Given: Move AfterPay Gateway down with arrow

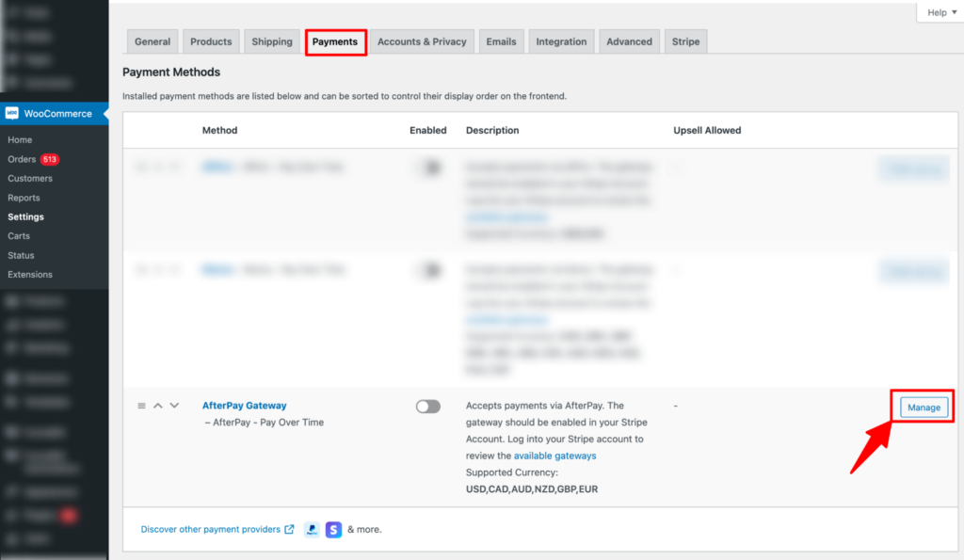Looking at the screenshot, I should [174, 406].
